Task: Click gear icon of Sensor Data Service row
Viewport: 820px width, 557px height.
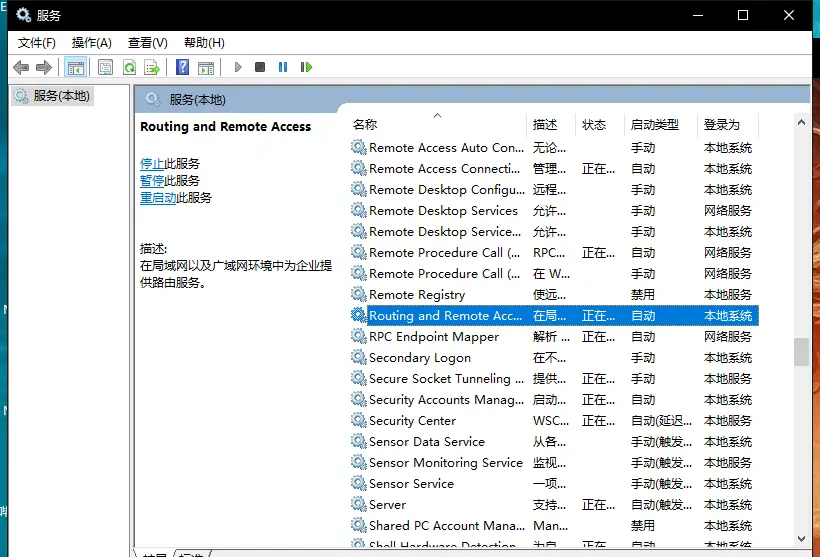Action: coord(358,441)
